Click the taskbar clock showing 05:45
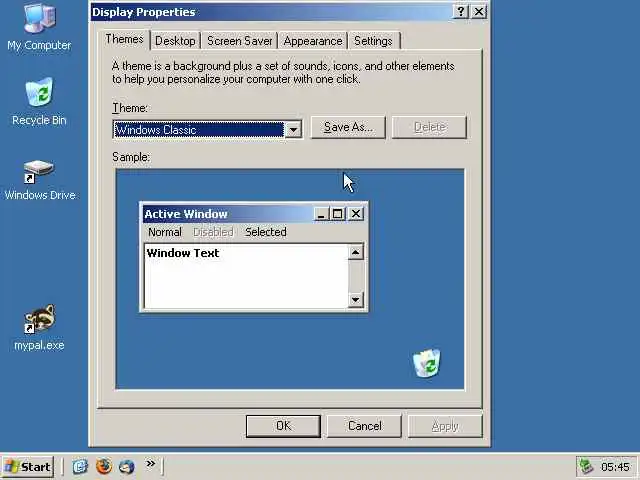640x480 pixels. (615, 467)
